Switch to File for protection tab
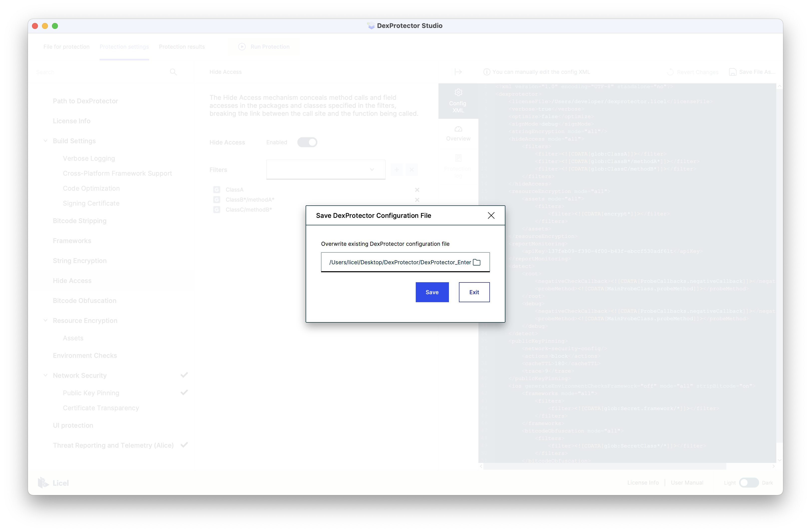This screenshot has width=811, height=532. [x=66, y=47]
